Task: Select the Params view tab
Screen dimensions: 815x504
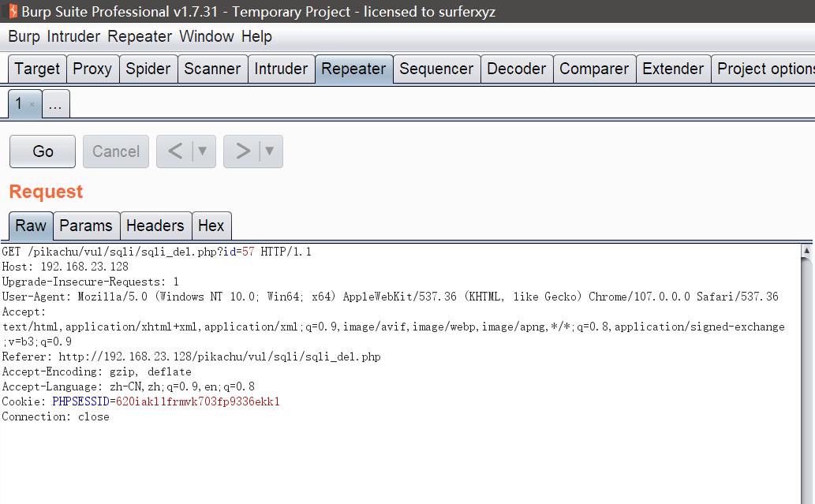Action: pyautogui.click(x=86, y=226)
